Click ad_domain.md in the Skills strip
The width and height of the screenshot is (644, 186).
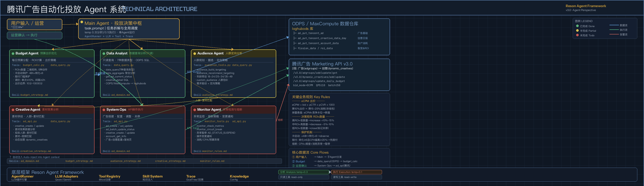pos(30,161)
